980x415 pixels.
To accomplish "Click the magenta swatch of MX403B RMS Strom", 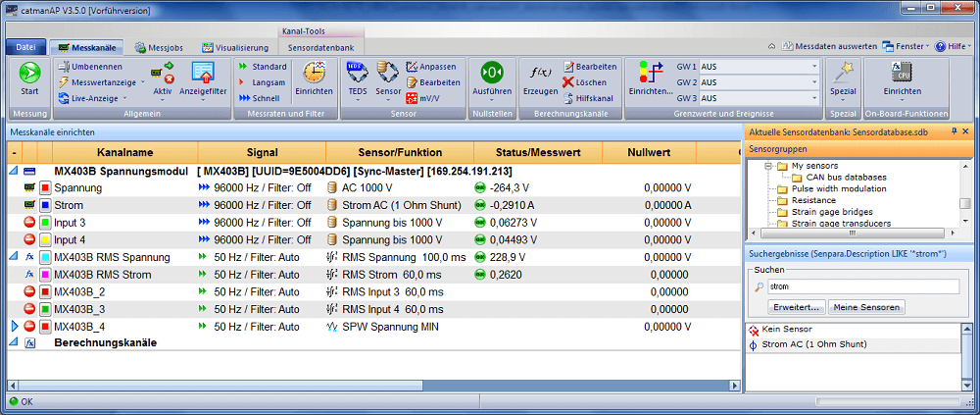I will pyautogui.click(x=45, y=274).
